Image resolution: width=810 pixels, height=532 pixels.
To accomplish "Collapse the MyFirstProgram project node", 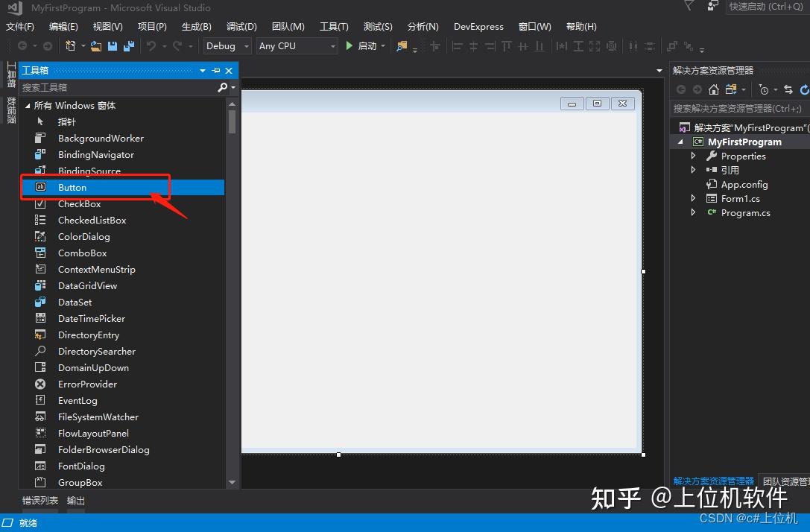I will [x=680, y=142].
